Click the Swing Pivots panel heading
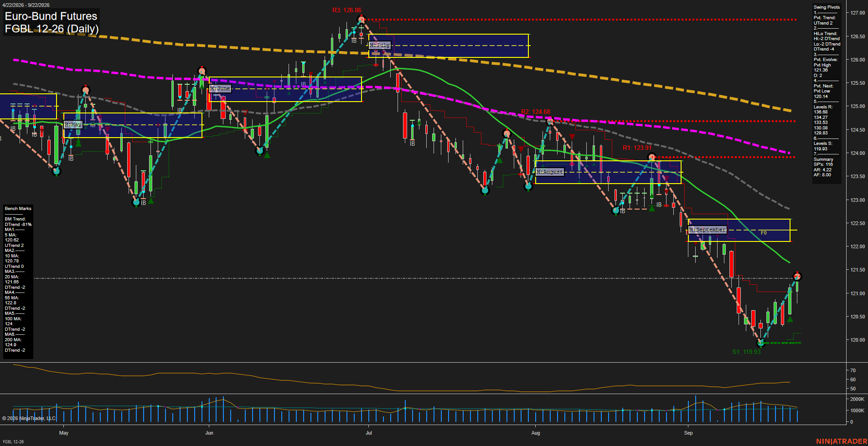 pos(827,7)
